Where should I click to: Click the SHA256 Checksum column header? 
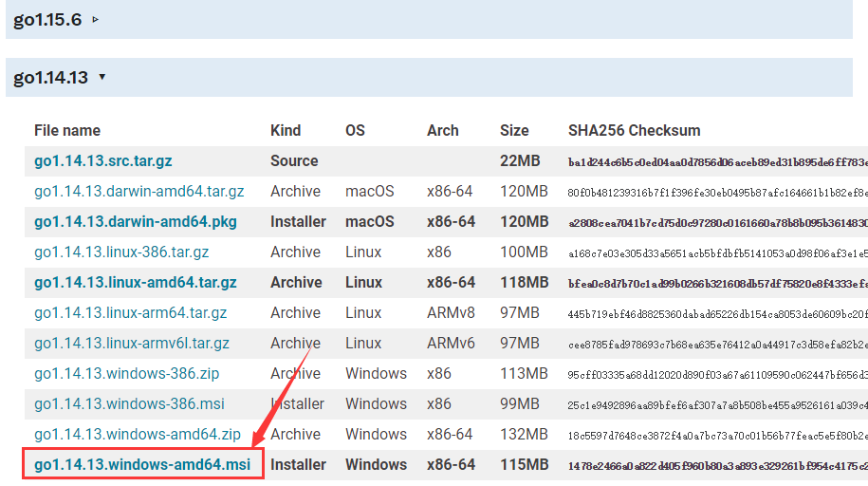(634, 130)
